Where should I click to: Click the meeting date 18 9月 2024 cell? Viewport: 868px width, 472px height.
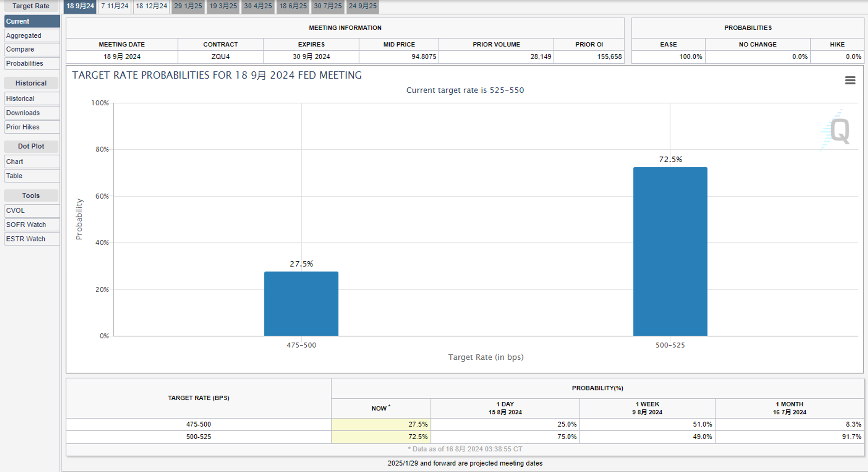[122, 57]
